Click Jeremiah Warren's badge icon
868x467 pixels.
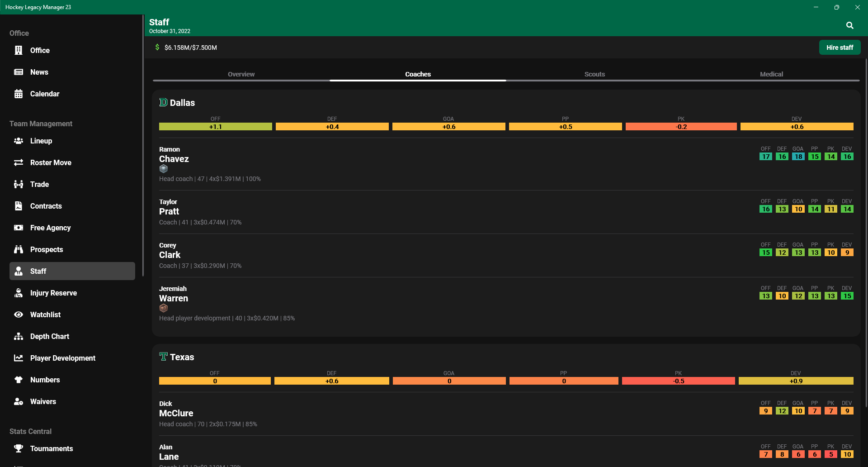164,308
